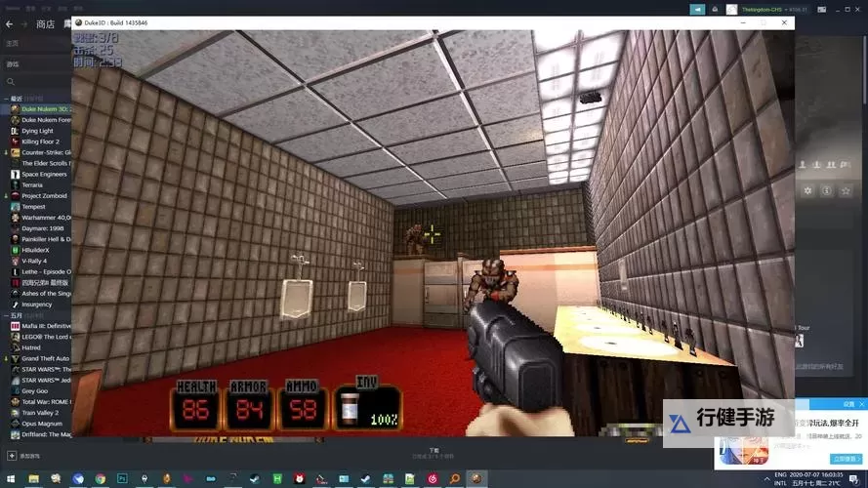Select Grand Theft Auto entry
868x488 pixels.
tap(44, 358)
